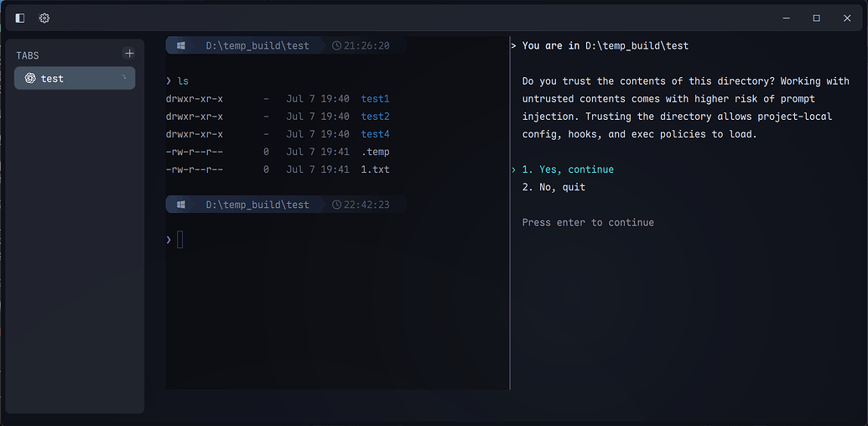This screenshot has height=426, width=868.
Task: Click the 'Do you trust the contents' paragraph
Action: coord(685,107)
